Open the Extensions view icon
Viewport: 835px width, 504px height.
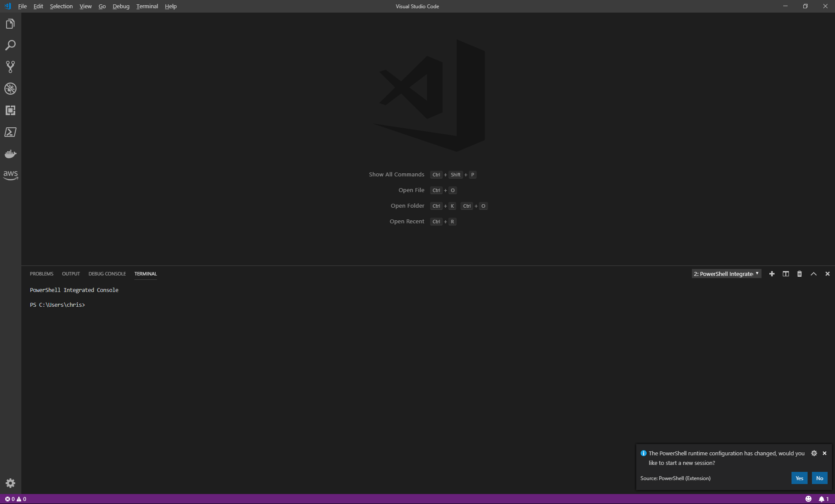click(10, 110)
